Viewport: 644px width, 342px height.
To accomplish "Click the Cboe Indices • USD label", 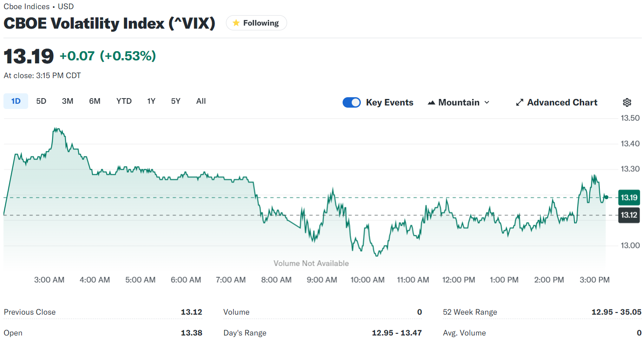I will tap(39, 7).
